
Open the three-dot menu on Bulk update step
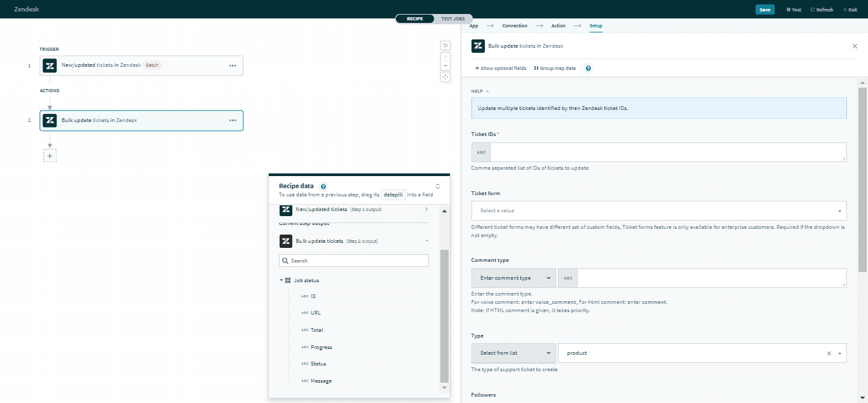233,120
